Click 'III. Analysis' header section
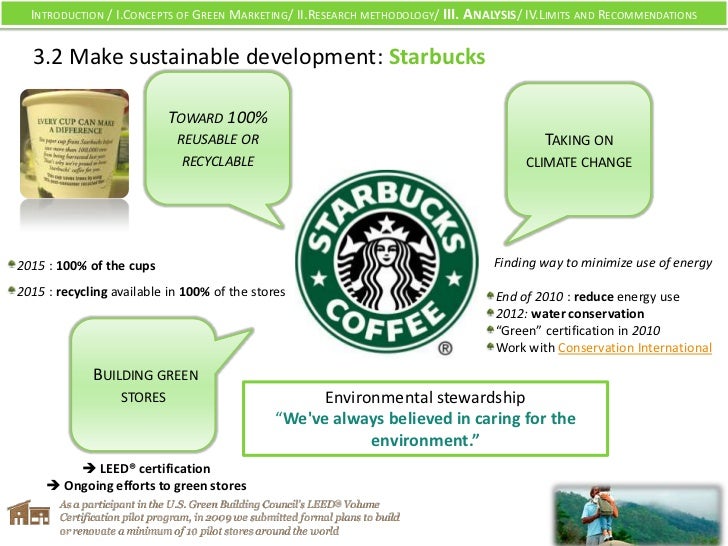Viewport: 728px width, 546px height. click(x=479, y=14)
